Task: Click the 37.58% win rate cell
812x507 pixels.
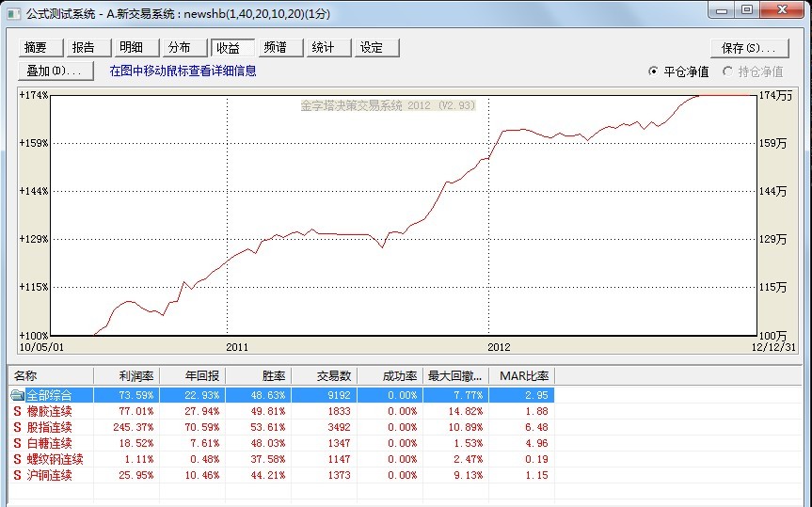Action: (x=268, y=459)
